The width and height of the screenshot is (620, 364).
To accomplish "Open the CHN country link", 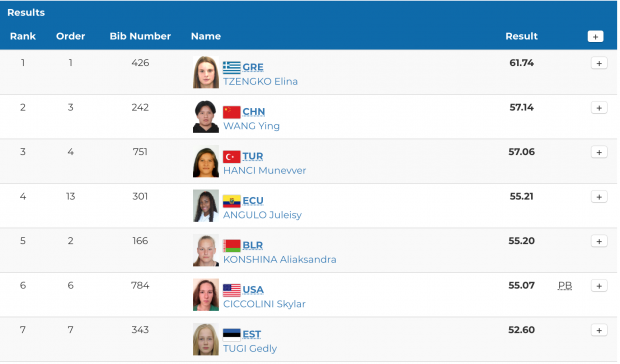I will 253,112.
